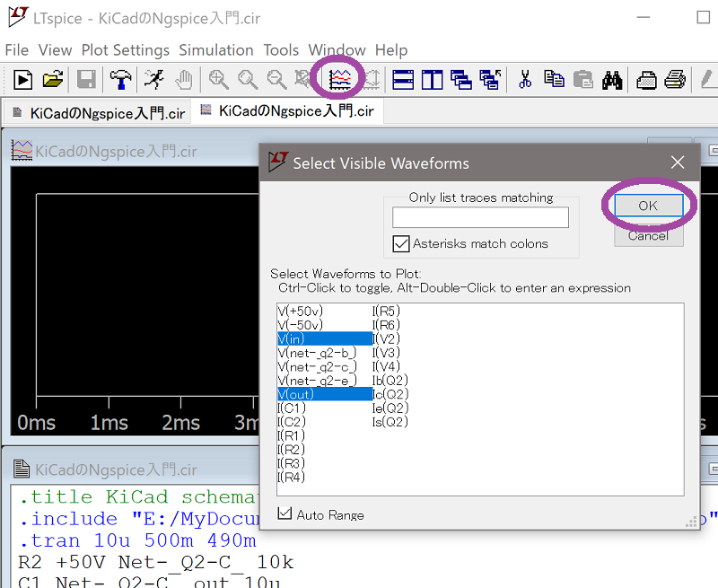718x588 pixels.
Task: Select the V(net-_q2-b_) waveform
Action: (x=317, y=353)
